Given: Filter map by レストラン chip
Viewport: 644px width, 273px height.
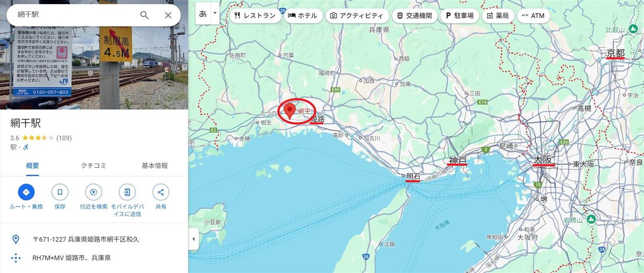Looking at the screenshot, I should click(255, 16).
